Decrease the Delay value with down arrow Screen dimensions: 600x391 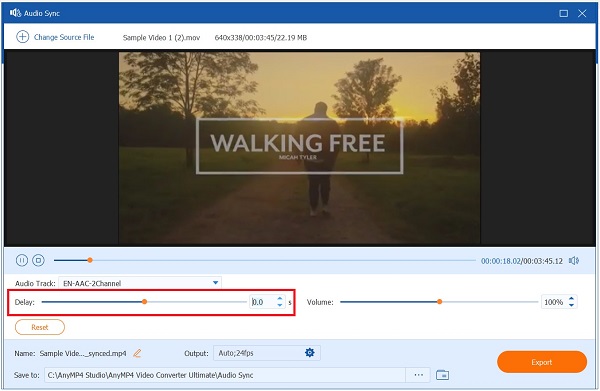[280, 305]
